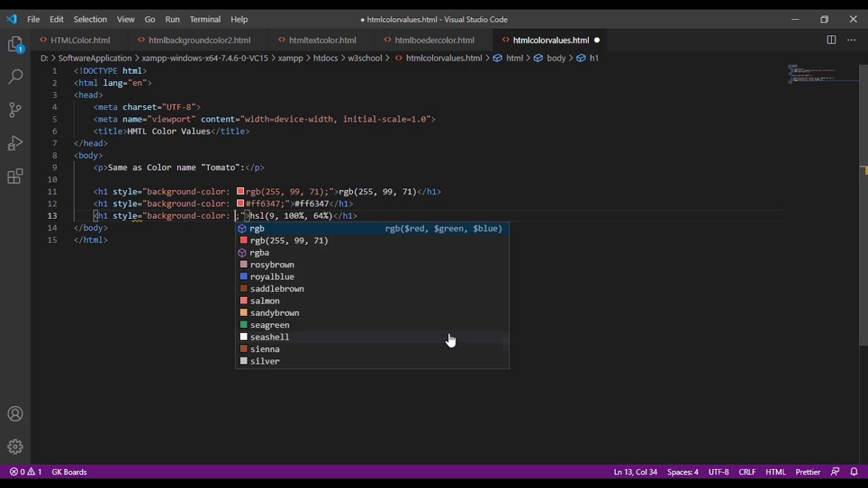Open Source Control view icon
This screenshot has height=488, width=868.
15,110
